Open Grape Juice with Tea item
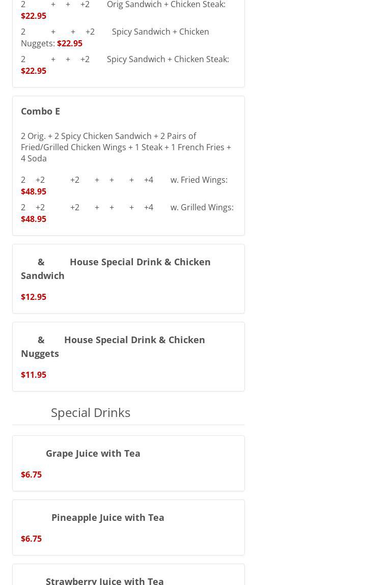This screenshot has height=585, width=392. [93, 453]
